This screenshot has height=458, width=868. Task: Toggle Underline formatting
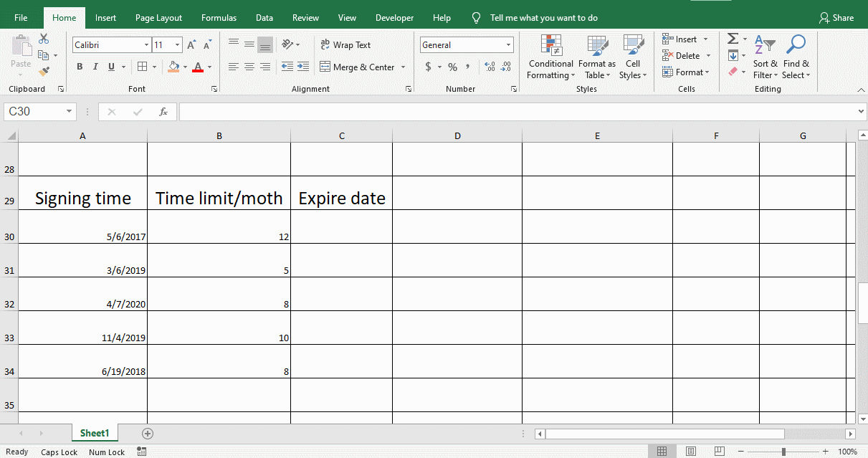pyautogui.click(x=111, y=67)
